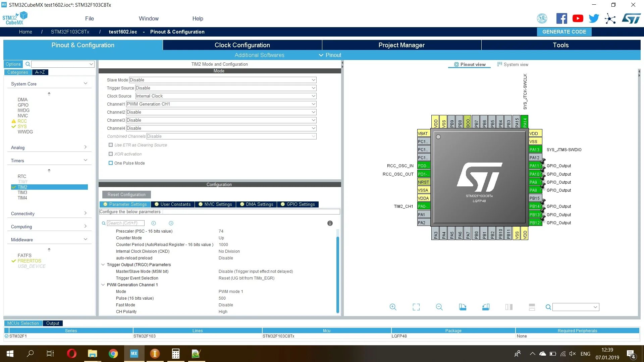Enable One Pulse Mode checkbox
Viewport: 644px width, 362px height.
tap(111, 163)
